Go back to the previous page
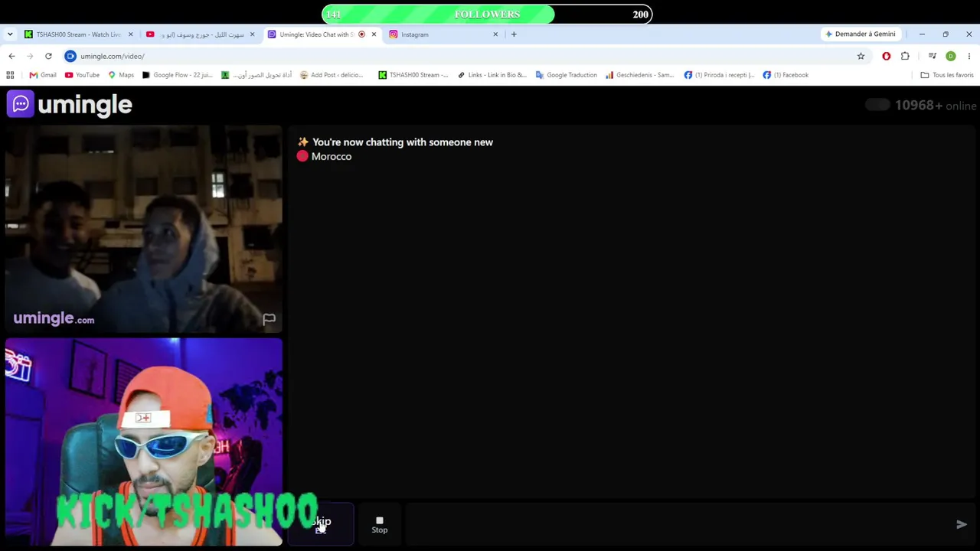Image resolution: width=980 pixels, height=551 pixels. click(x=11, y=56)
